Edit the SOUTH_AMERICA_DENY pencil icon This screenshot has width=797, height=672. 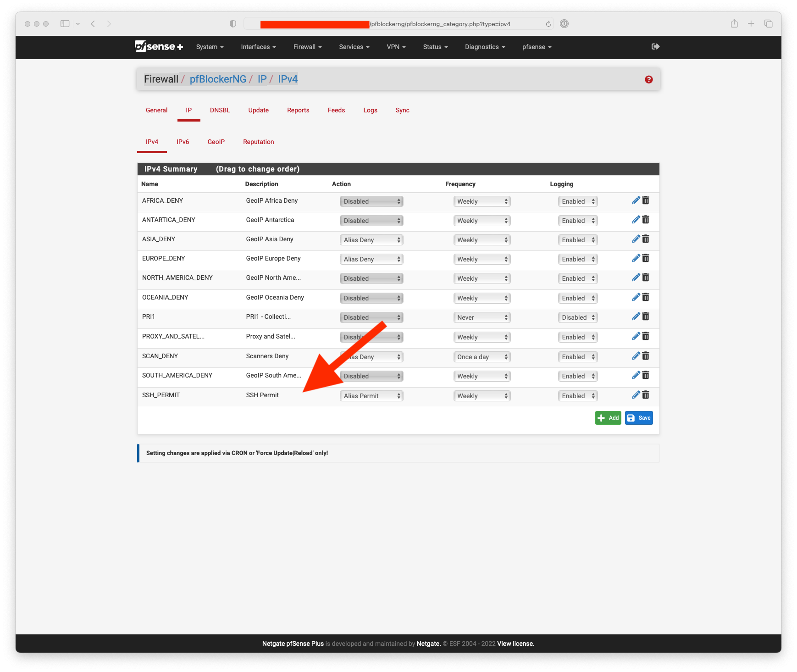click(636, 375)
